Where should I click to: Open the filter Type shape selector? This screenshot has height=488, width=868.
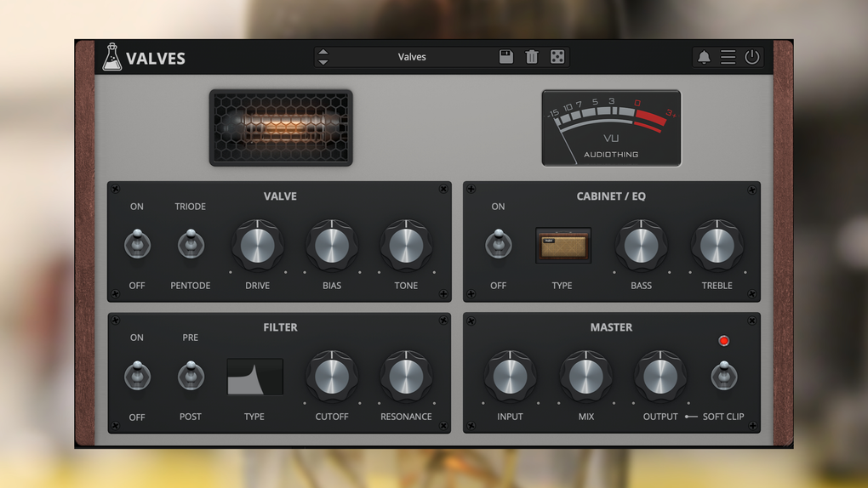point(254,377)
